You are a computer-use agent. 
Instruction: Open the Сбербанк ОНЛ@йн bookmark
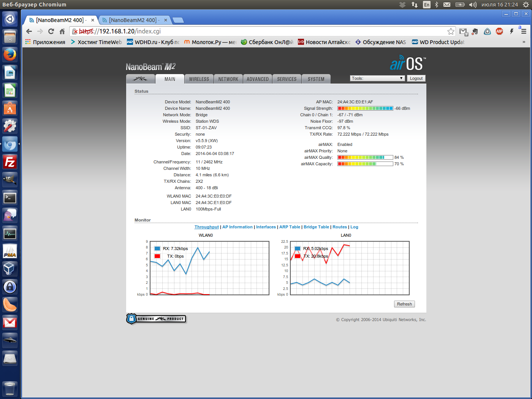[x=267, y=42]
